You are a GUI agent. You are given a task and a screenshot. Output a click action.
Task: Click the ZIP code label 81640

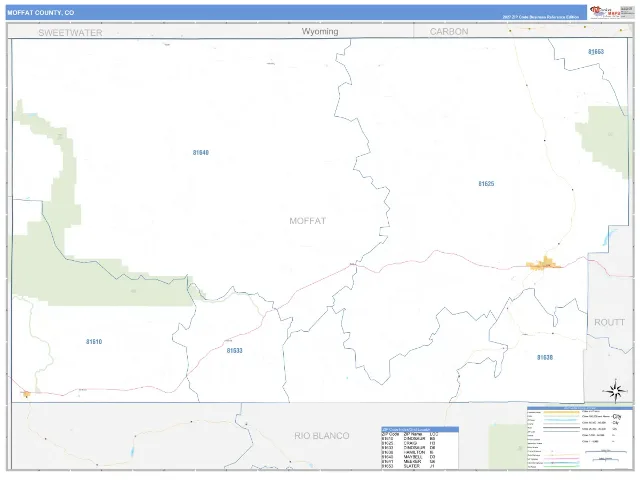(x=201, y=153)
